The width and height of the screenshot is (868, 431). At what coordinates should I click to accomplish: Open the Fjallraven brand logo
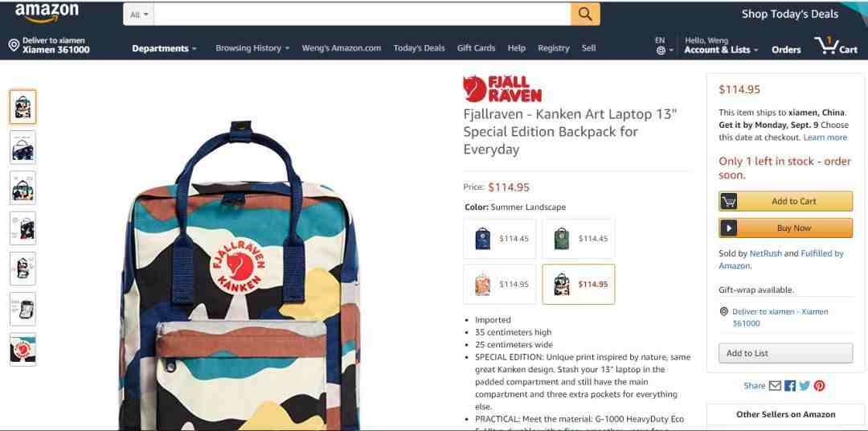point(502,89)
